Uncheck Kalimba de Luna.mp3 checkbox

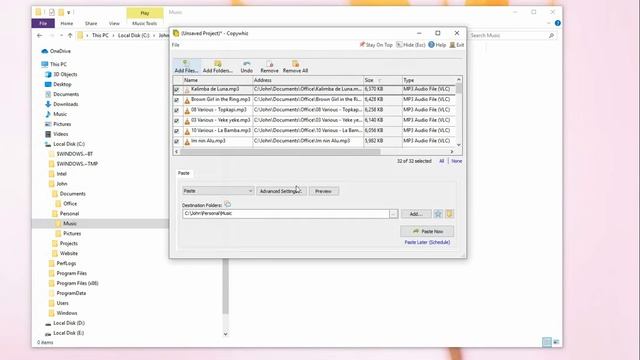[177, 89]
